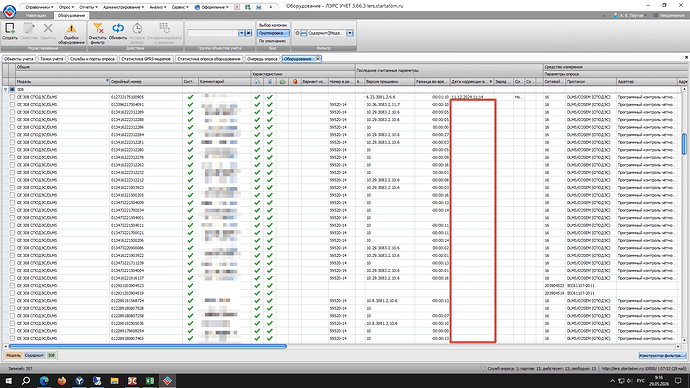The image size is (690, 388).
Task: Tick checkbox of row with firmware 10.36.3083.2.11.7
Action: coord(12,104)
